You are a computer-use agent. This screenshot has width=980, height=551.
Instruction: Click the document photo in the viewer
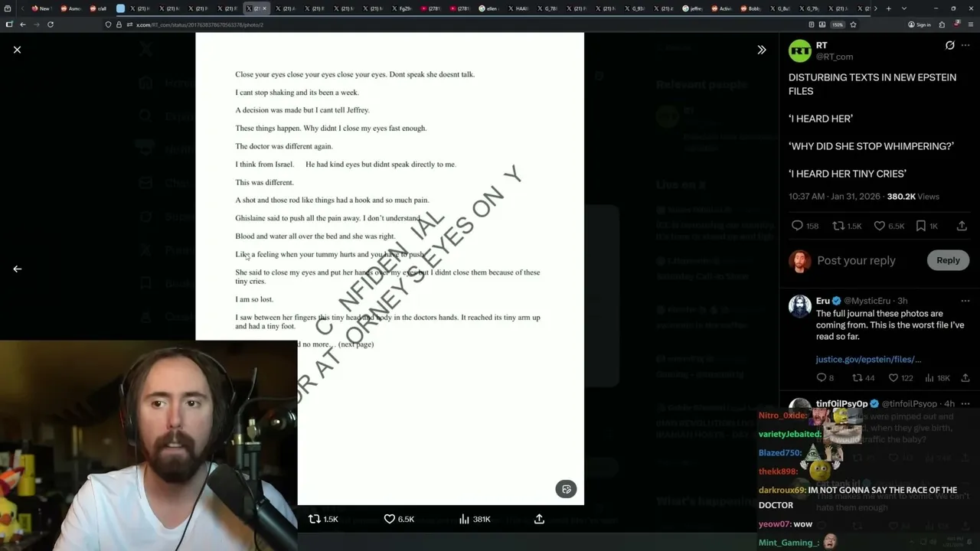pos(390,268)
